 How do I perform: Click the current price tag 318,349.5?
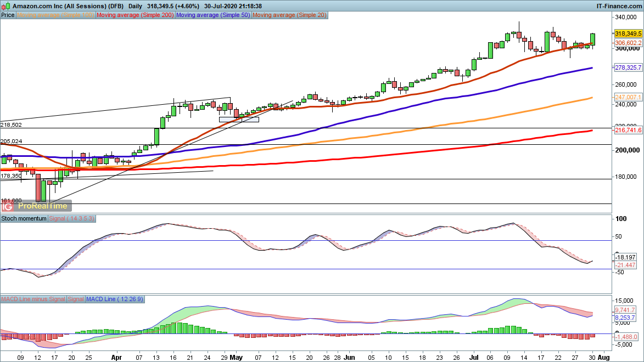pos(628,33)
